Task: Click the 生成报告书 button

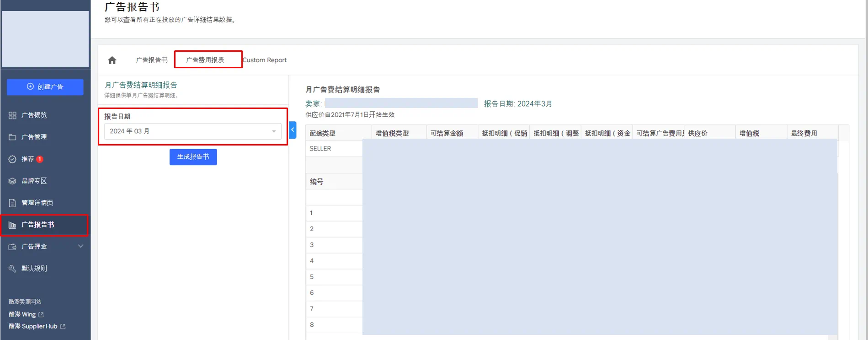Action: pos(193,157)
